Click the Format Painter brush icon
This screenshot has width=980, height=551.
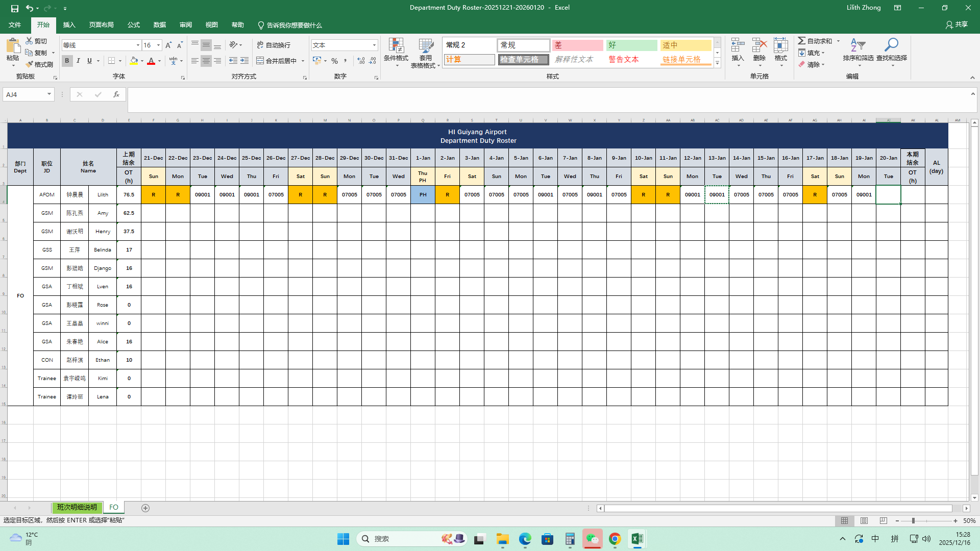click(x=29, y=64)
